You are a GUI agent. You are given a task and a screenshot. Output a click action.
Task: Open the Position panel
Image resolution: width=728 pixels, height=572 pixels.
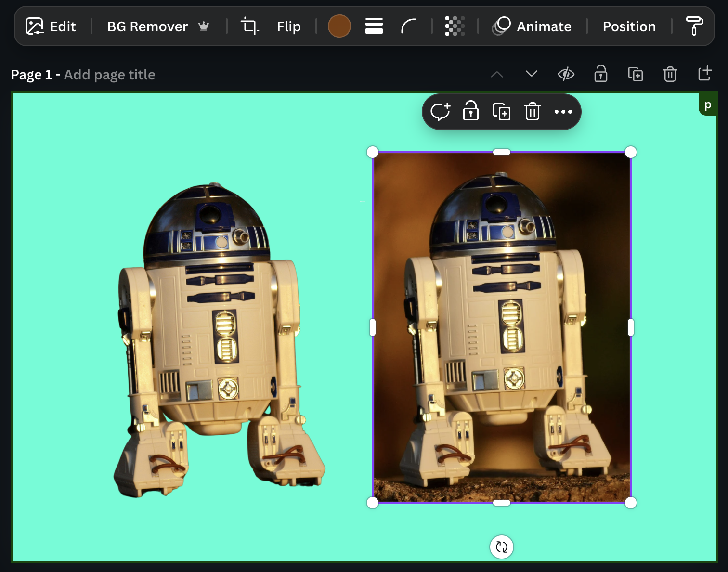629,26
